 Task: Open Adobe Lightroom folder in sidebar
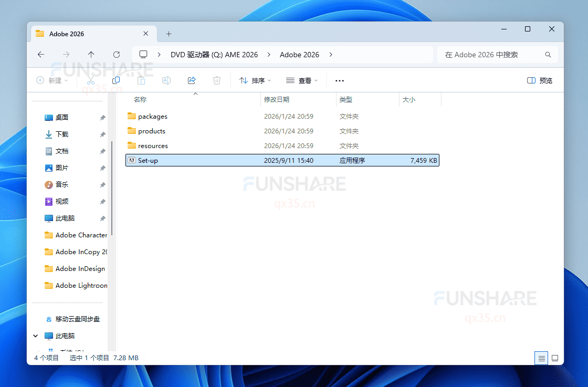75,285
